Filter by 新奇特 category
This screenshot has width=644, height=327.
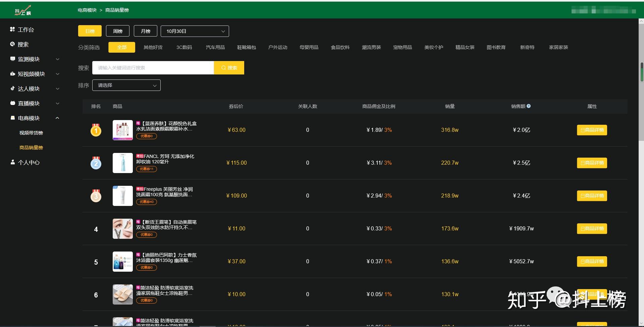527,47
